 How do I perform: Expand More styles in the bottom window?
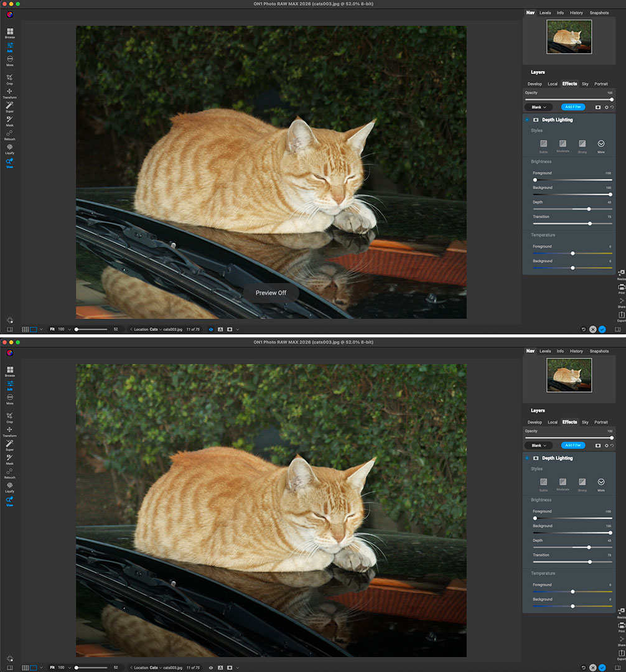click(601, 482)
